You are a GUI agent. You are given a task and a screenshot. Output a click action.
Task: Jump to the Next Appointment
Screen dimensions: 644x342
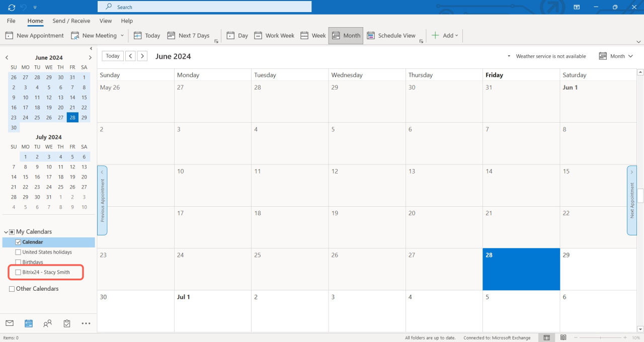click(632, 200)
